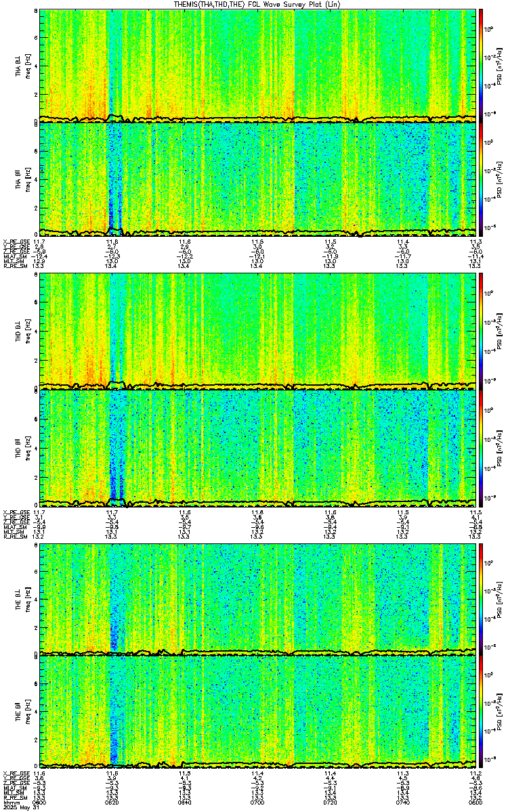Click the THE B⊥ spectrogram panel
Screen dimensions: 508x812
coord(259,598)
